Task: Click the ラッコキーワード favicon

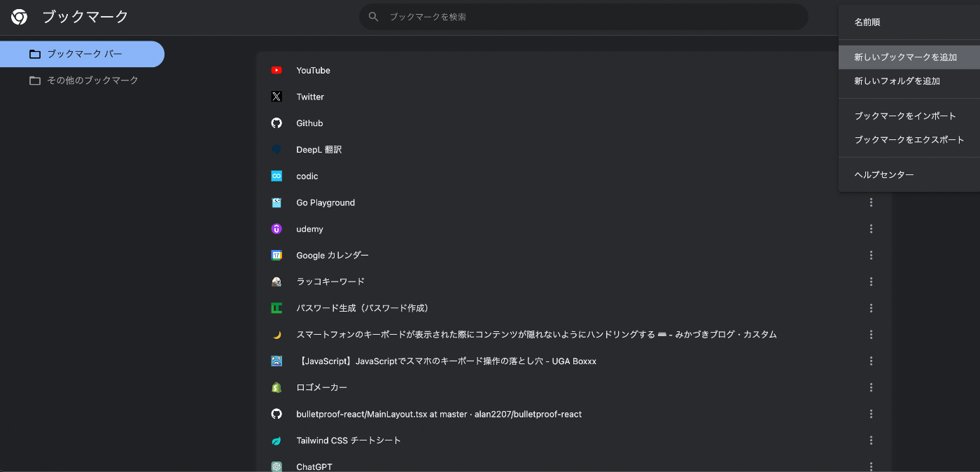Action: point(276,282)
